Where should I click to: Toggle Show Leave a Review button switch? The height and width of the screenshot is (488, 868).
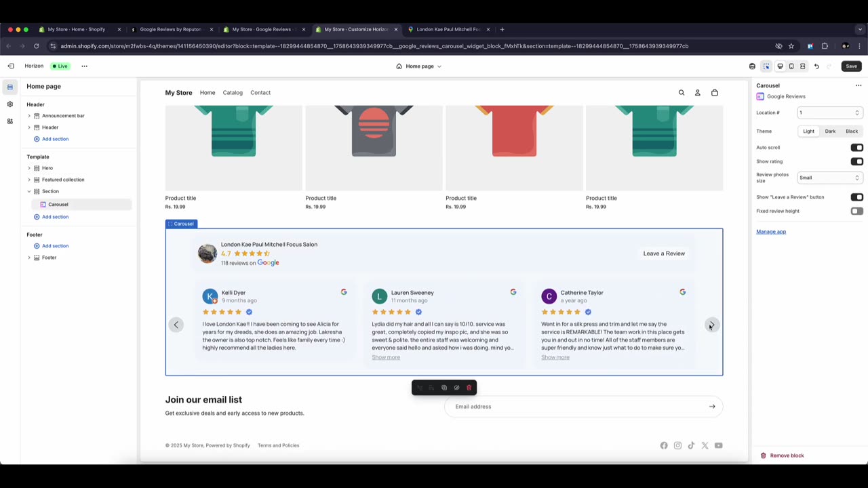[857, 197]
